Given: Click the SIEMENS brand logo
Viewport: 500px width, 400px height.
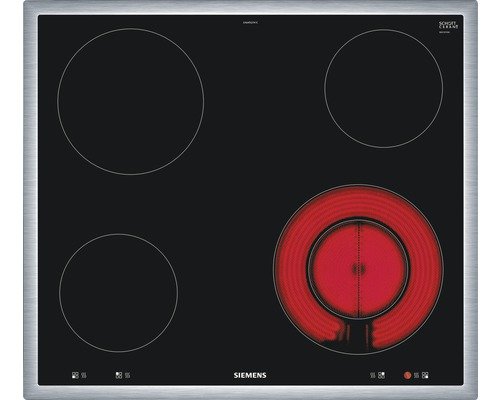Looking at the screenshot, I should (x=250, y=375).
